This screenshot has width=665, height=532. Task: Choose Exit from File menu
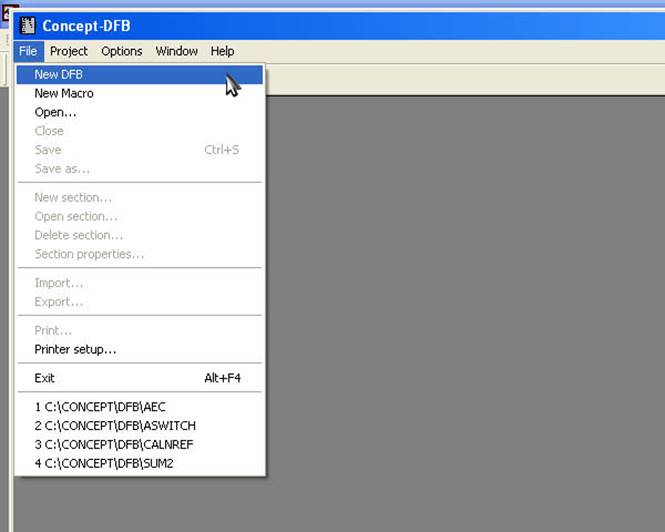[140, 378]
